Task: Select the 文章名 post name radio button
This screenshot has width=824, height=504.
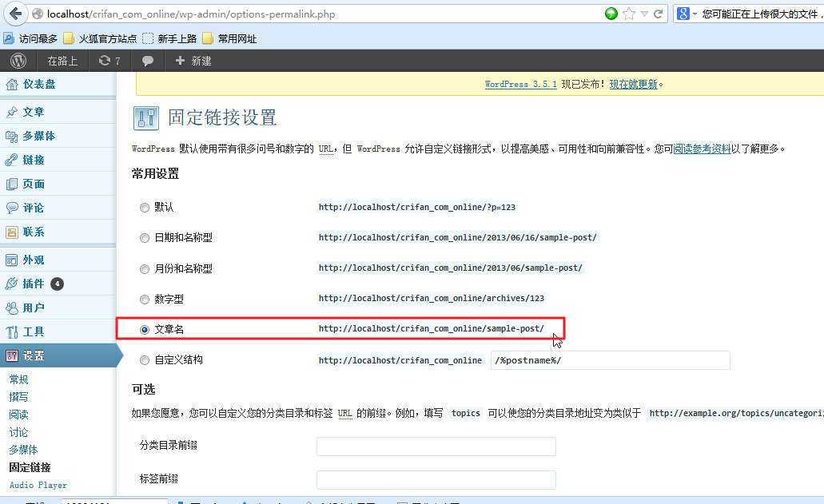Action: 145,330
